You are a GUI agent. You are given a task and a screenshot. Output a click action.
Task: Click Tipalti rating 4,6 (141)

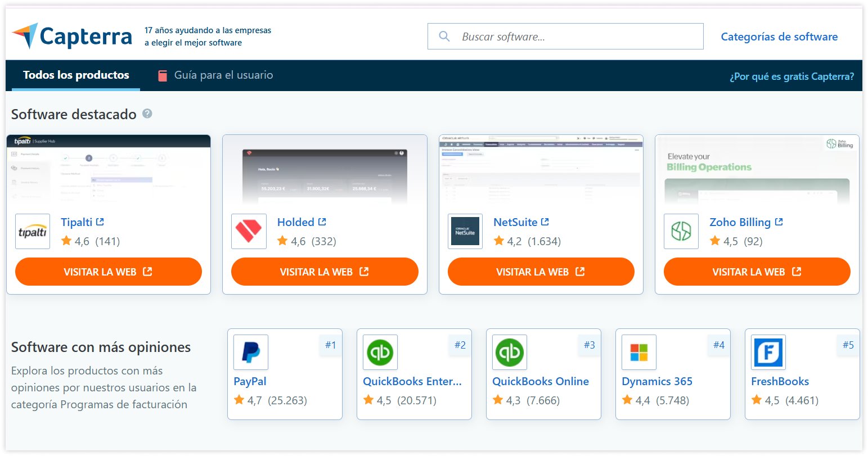[x=91, y=241]
